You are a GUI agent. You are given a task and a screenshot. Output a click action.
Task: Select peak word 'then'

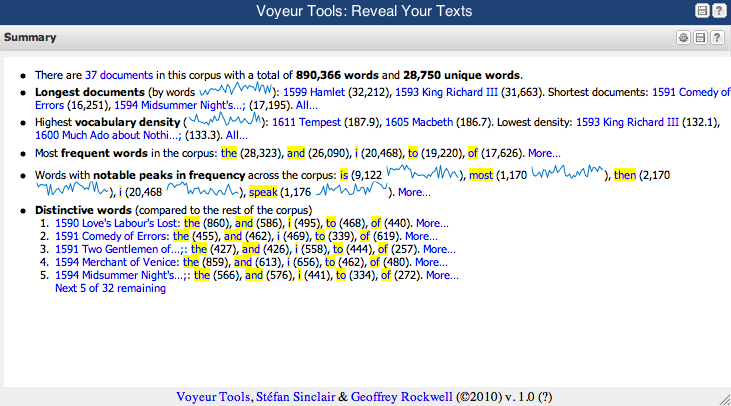(x=625, y=175)
